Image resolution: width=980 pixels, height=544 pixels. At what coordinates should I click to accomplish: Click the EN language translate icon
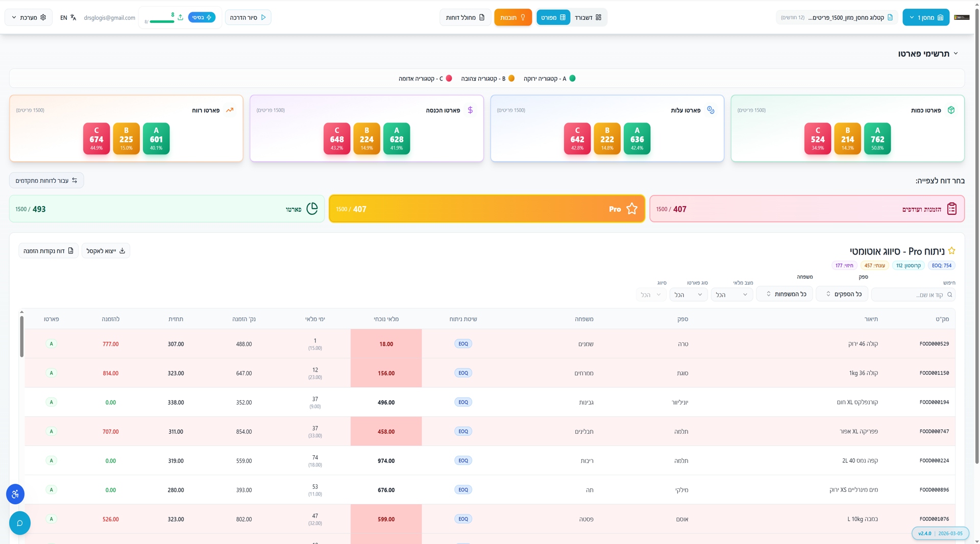pos(73,17)
